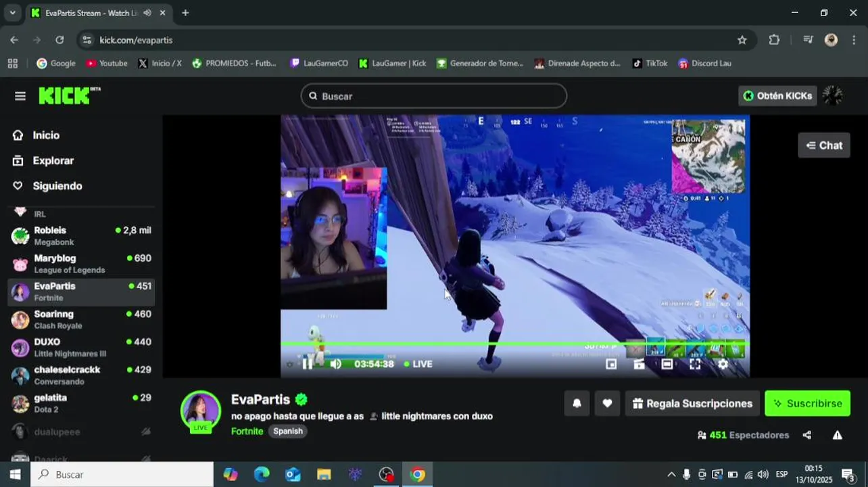The image size is (868, 487).
Task: Show hidden system tray icons
Action: (671, 474)
